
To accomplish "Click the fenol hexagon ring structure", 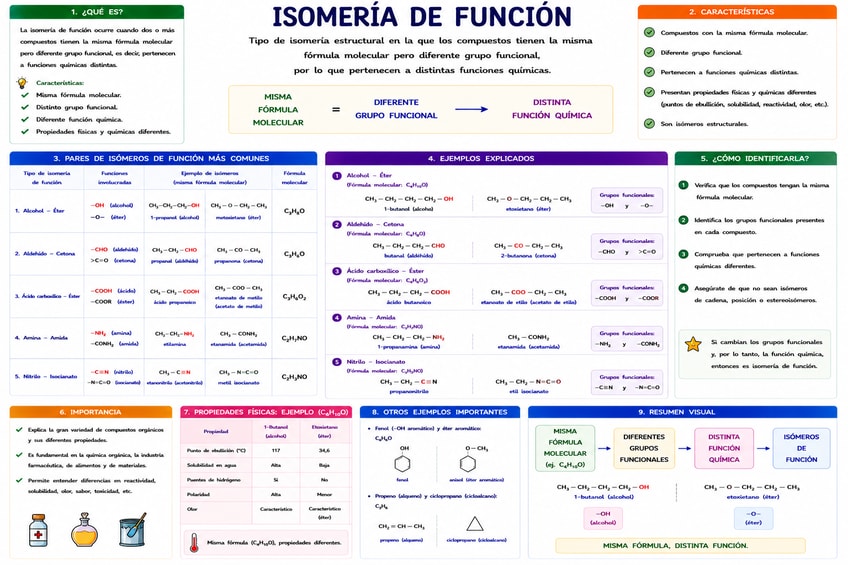I will tap(402, 463).
